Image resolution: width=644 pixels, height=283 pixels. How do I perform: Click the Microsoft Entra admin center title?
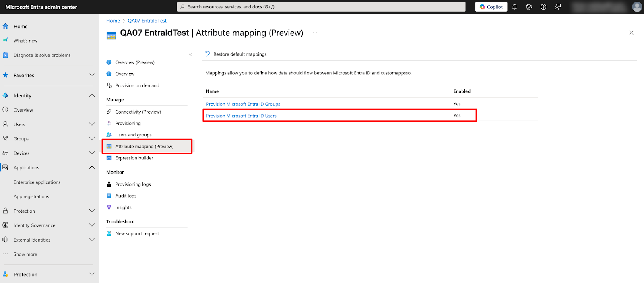tap(41, 7)
